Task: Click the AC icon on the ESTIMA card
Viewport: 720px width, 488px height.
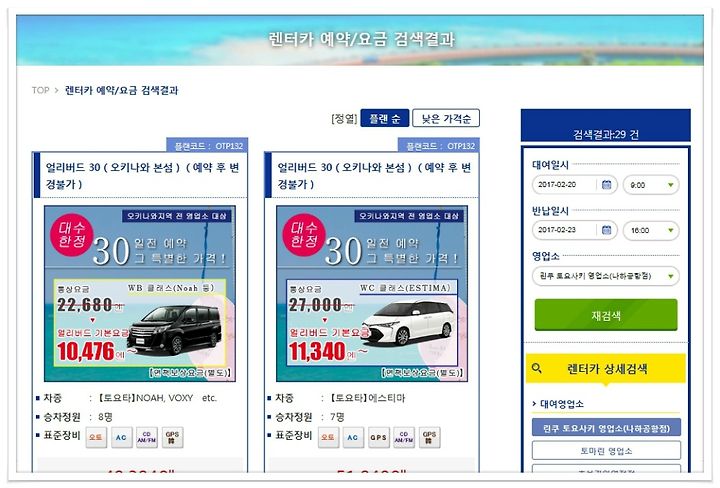Action: coord(353,437)
